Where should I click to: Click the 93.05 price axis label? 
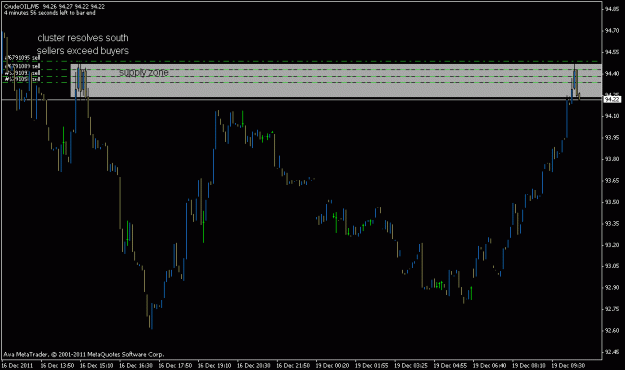point(612,266)
